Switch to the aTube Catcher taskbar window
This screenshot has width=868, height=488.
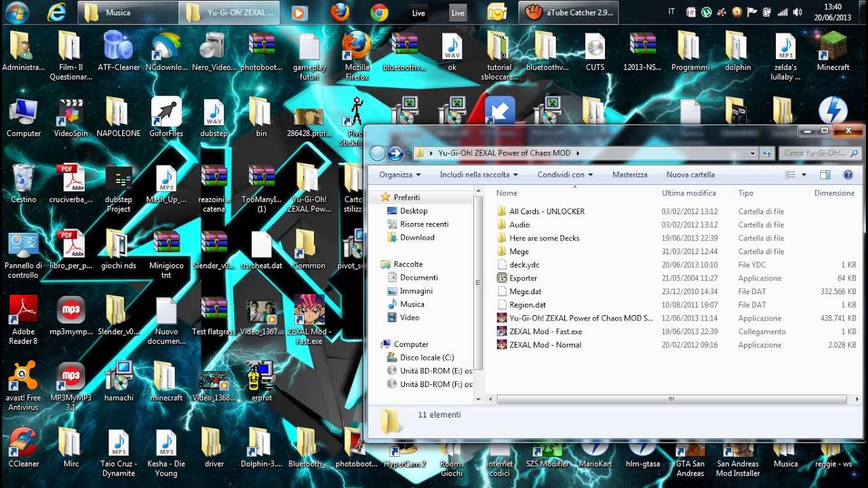570,12
